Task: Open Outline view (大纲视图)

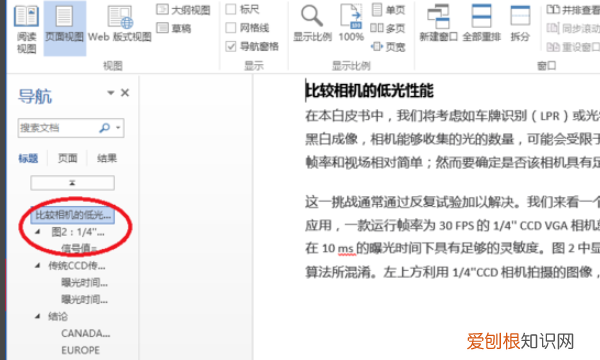Action: 183,10
